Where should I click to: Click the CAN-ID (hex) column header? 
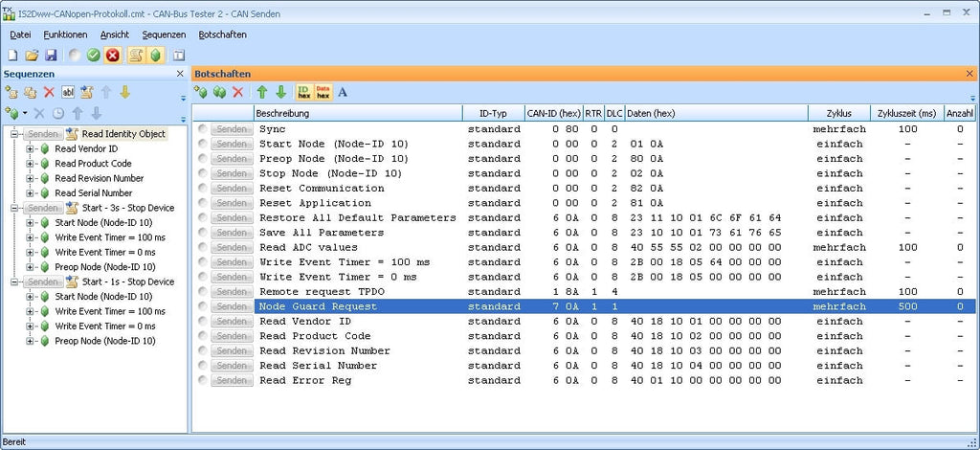554,113
